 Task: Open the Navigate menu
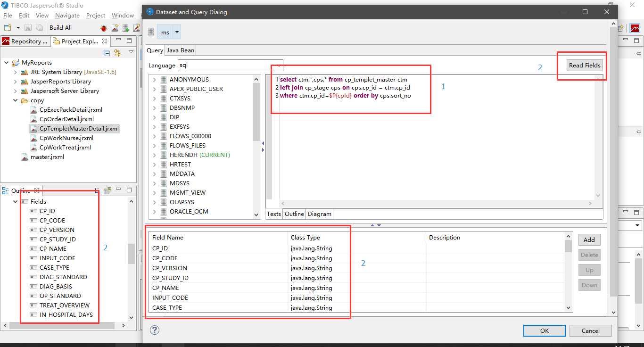67,16
